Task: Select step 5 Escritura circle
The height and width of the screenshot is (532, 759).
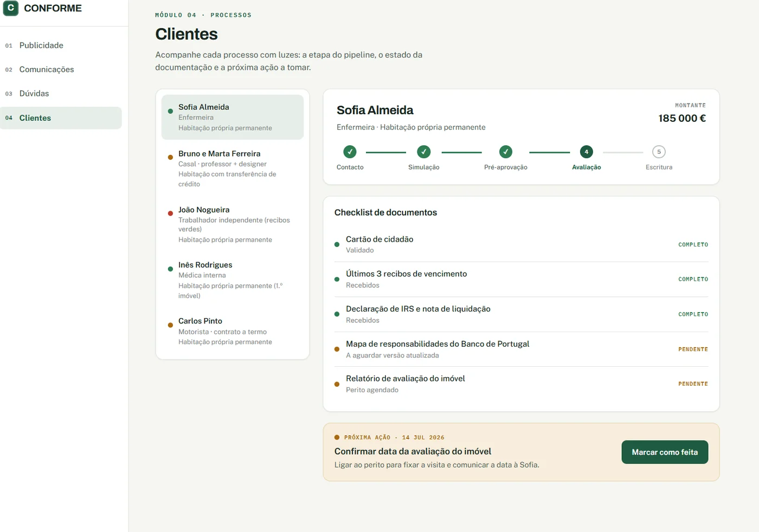Action: coord(659,152)
